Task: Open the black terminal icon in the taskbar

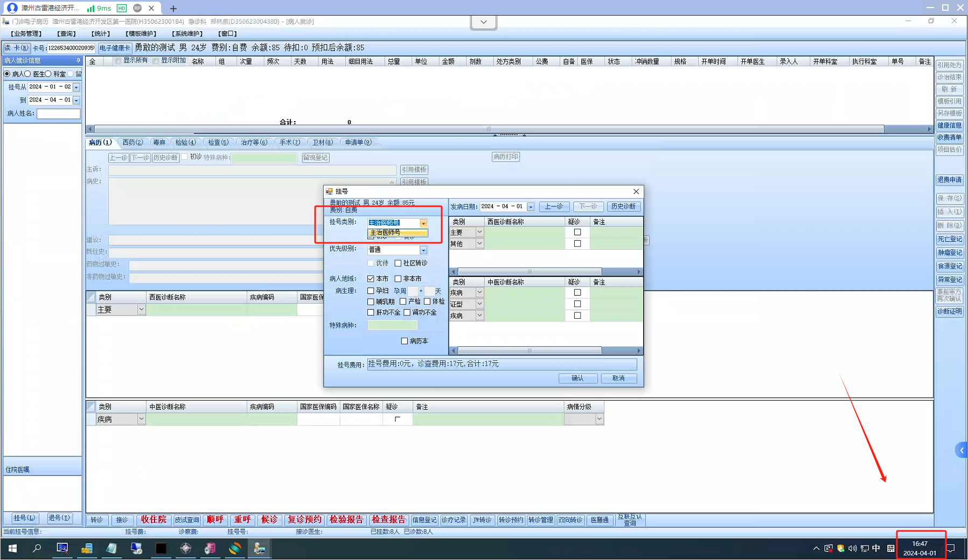Action: pos(161,549)
